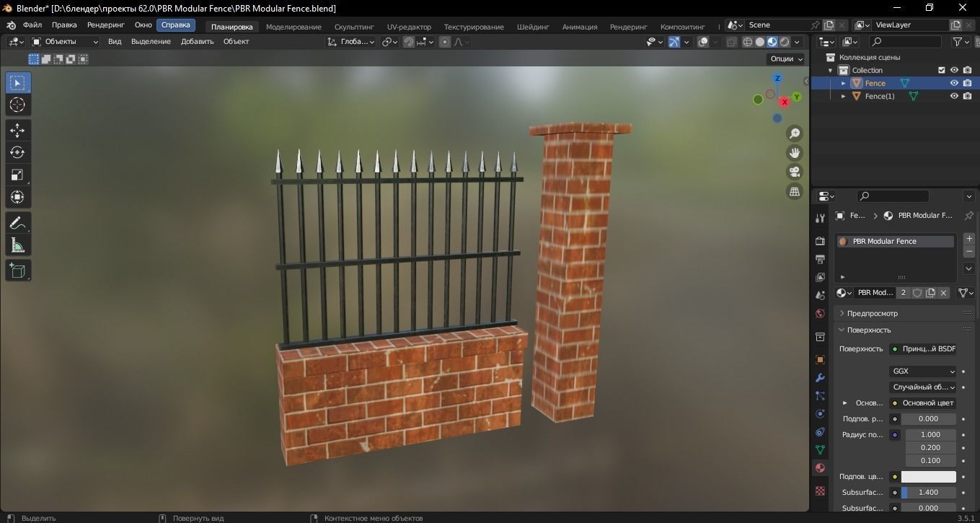Remove the selected material slot

[x=968, y=252]
